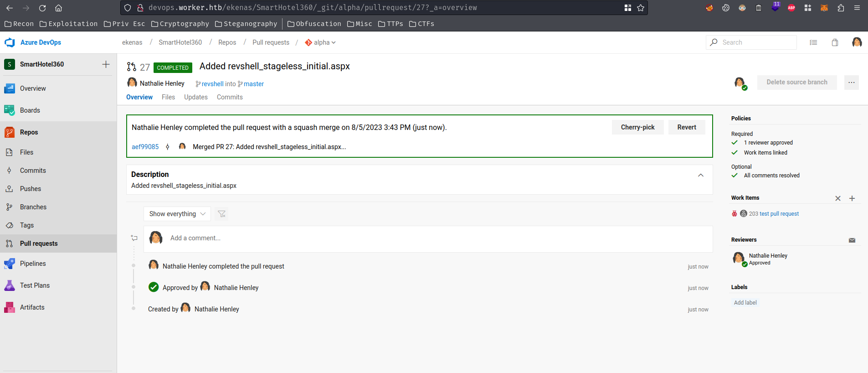The height and width of the screenshot is (373, 868).
Task: Open the browser hamburger menu
Action: click(857, 8)
